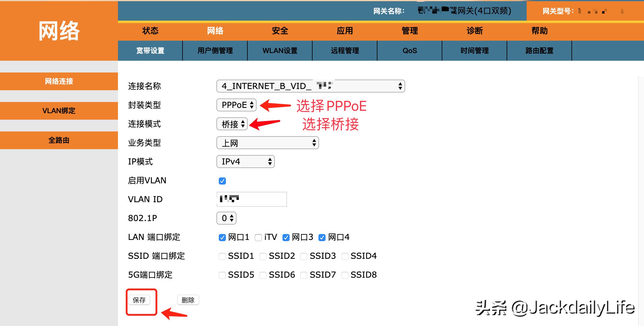Open the QoS configuration page

409,50
